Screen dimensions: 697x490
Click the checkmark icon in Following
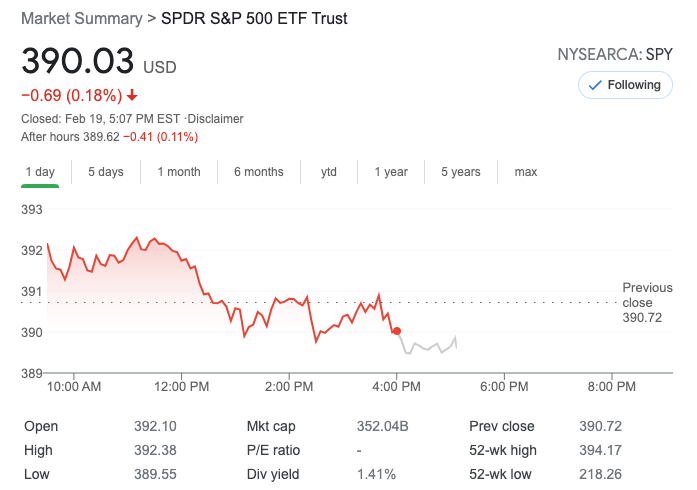click(x=595, y=86)
